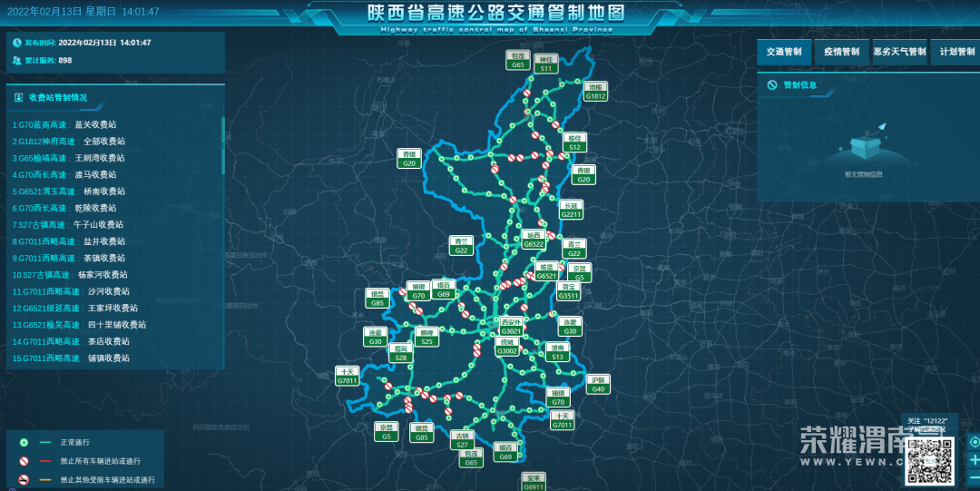Open the 计划管制 tab
Viewport: 980px width, 491px height.
956,52
